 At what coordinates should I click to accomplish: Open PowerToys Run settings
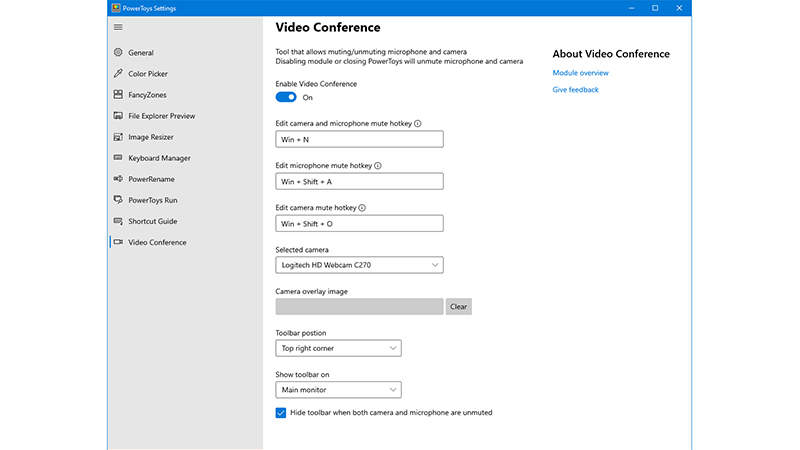(153, 200)
